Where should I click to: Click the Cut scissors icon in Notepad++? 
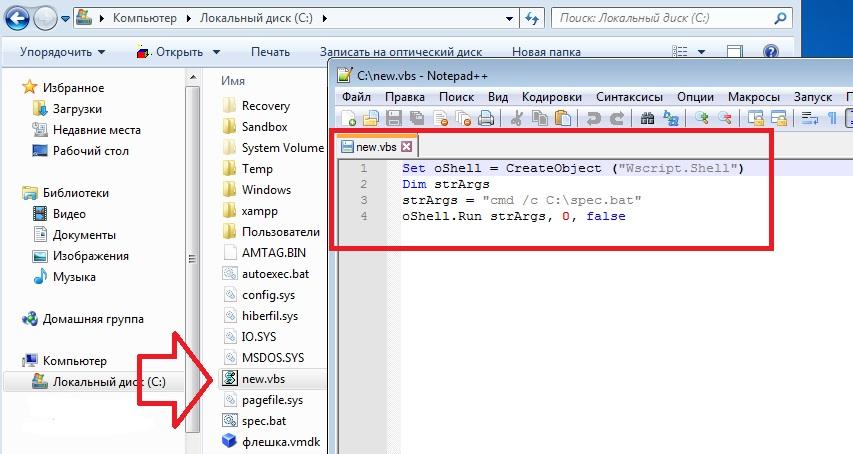[517, 119]
